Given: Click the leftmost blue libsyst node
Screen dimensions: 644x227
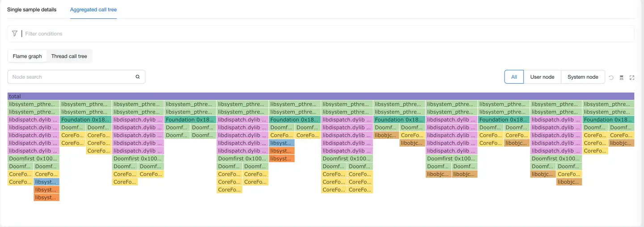Looking at the screenshot, I should [47, 182].
